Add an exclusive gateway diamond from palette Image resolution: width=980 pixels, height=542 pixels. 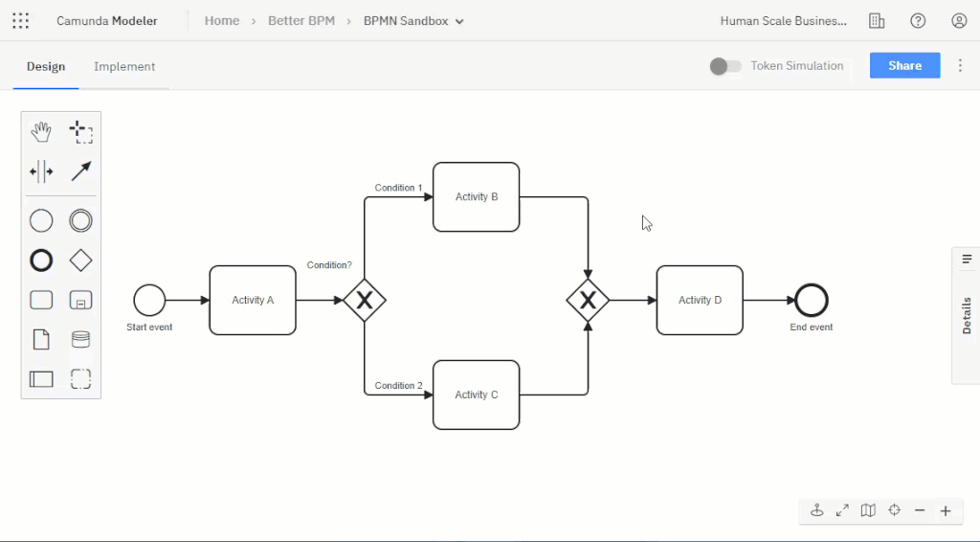[x=81, y=260]
